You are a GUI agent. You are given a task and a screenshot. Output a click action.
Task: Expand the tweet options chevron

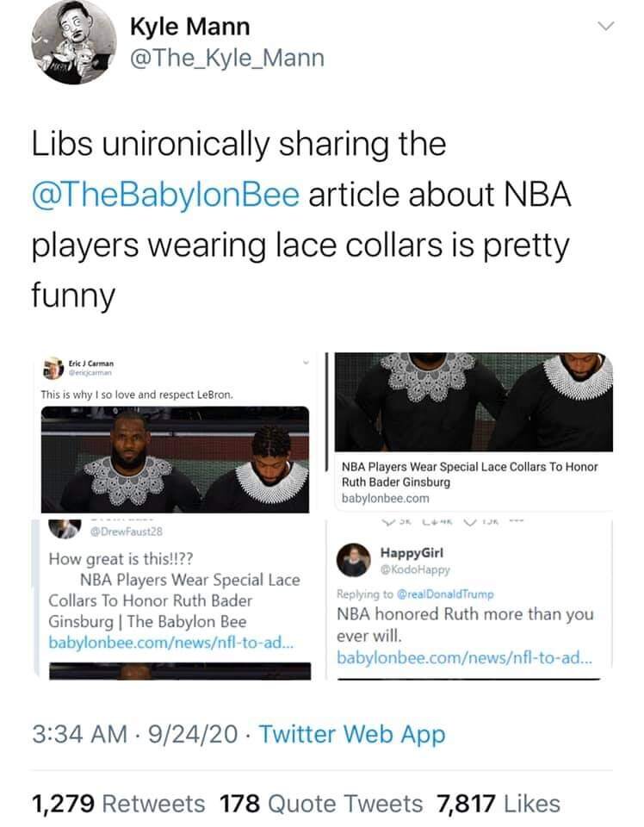(607, 26)
